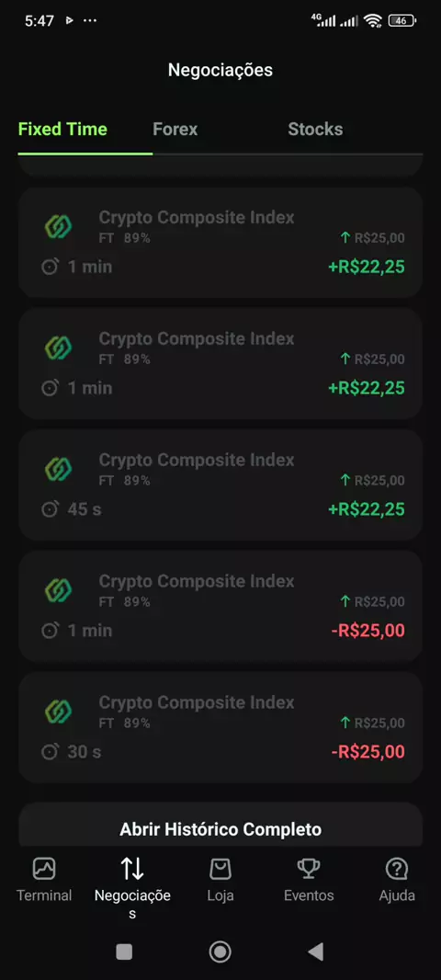This screenshot has width=441, height=980.
Task: Switch to the Stocks tab
Action: [315, 130]
